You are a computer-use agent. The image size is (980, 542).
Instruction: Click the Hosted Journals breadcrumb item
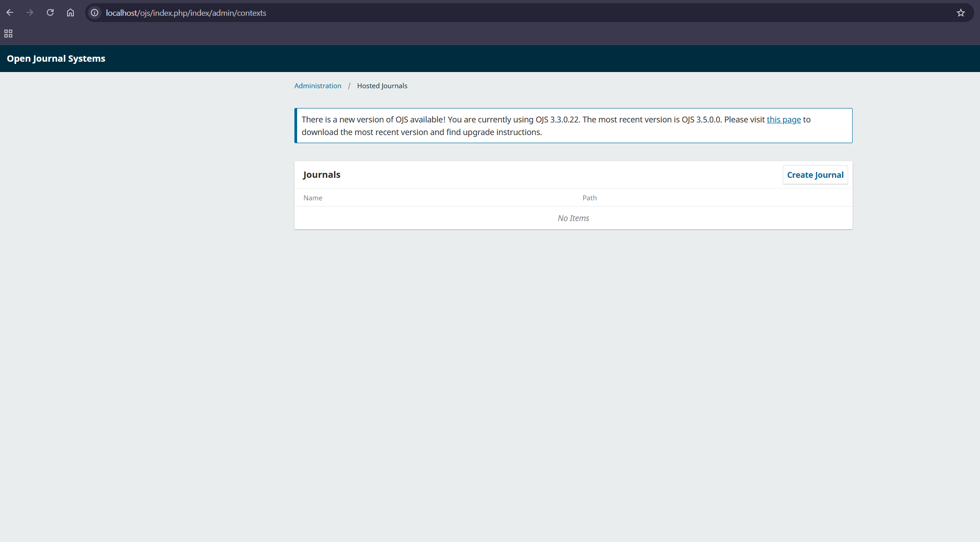382,86
